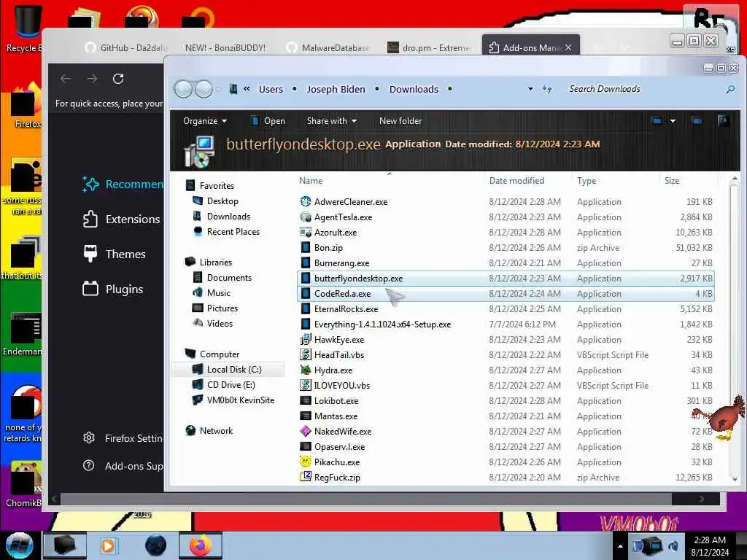Select the Pikachu.exe smiley icon
Viewport: 747px width, 560px height.
pos(306,462)
